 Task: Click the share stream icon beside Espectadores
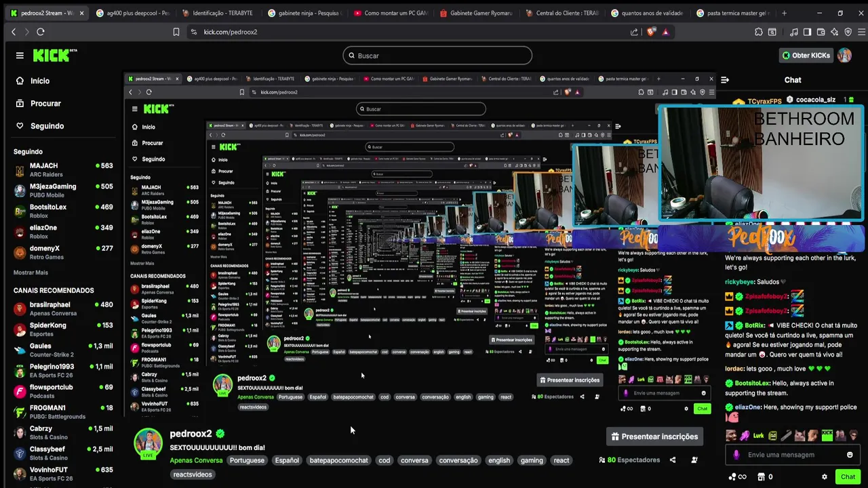(673, 460)
